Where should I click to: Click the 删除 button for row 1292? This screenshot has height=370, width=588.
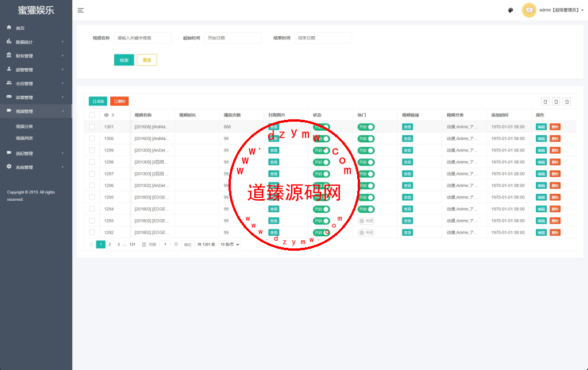555,232
